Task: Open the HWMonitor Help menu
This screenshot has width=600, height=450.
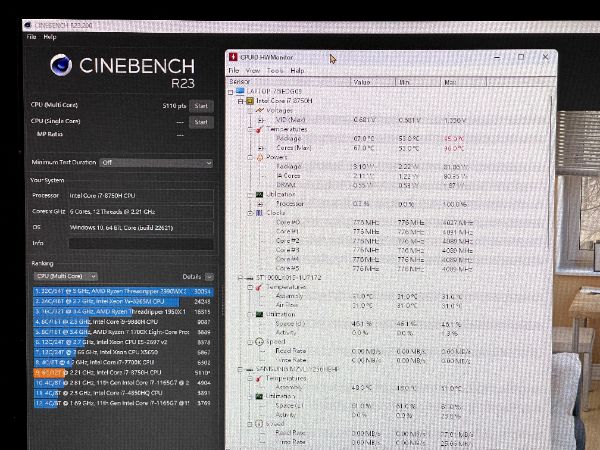Action: (x=297, y=70)
